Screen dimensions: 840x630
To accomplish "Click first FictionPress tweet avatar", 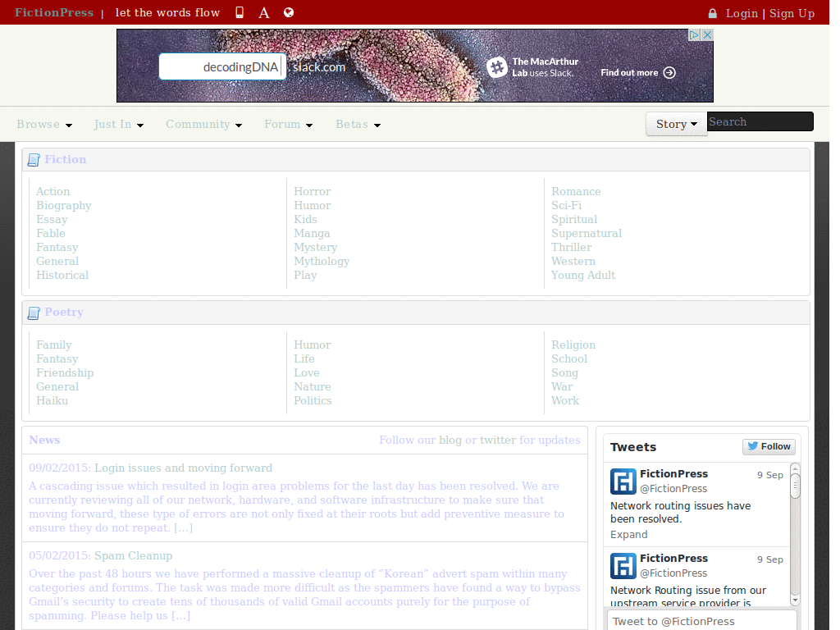I will tap(623, 481).
